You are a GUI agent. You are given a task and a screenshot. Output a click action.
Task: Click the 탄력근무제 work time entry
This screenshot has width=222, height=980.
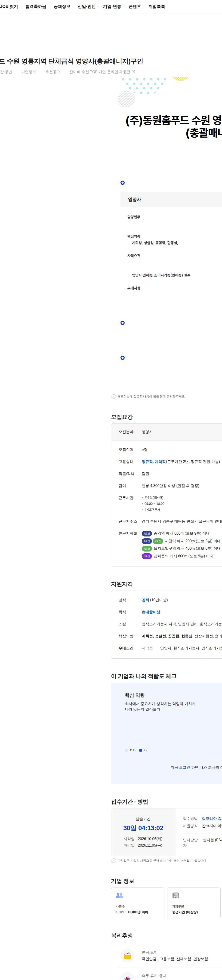pos(152,509)
